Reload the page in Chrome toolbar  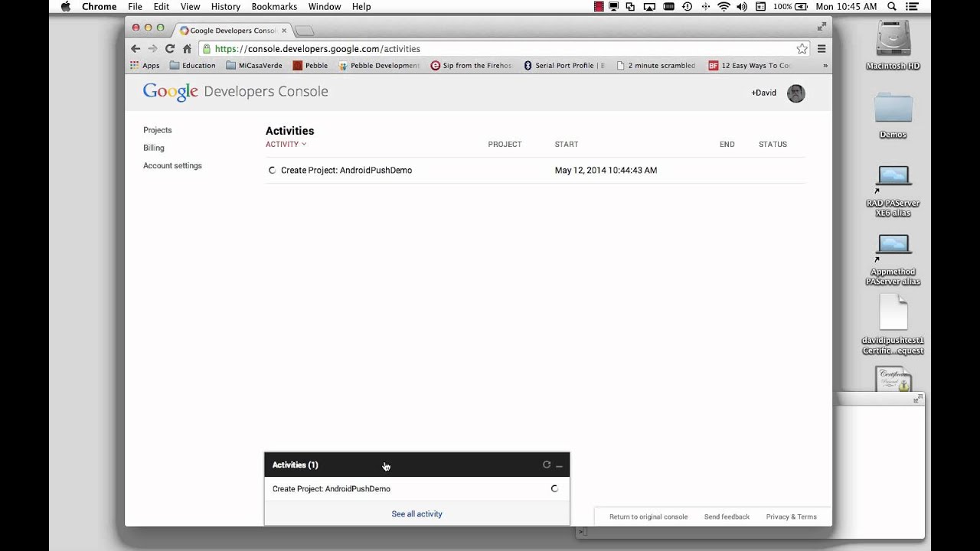(170, 48)
